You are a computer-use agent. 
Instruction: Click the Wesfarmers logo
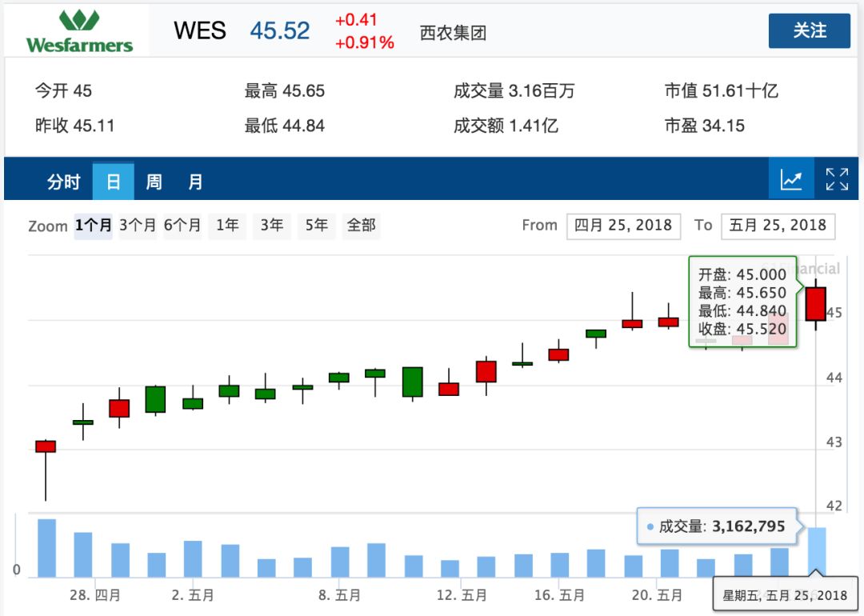79,31
